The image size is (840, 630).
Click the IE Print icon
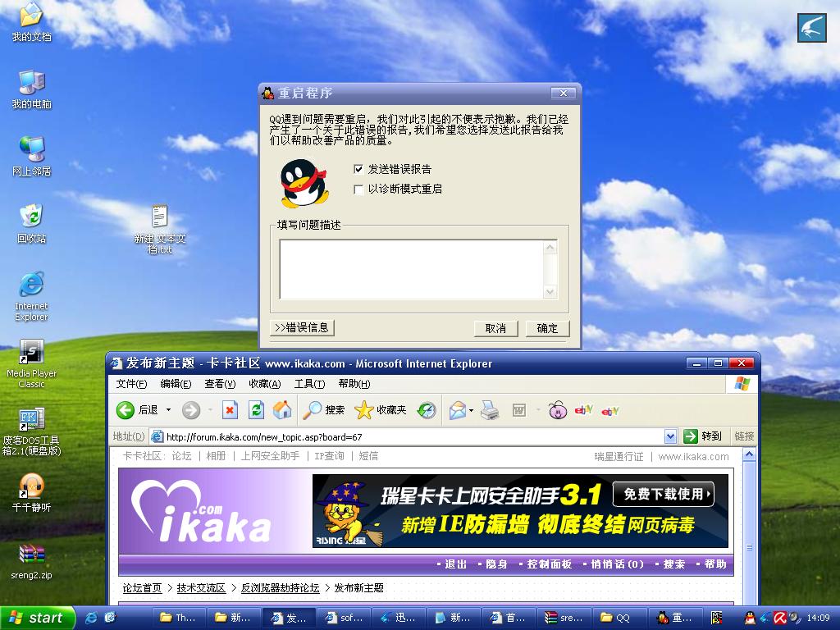point(490,411)
